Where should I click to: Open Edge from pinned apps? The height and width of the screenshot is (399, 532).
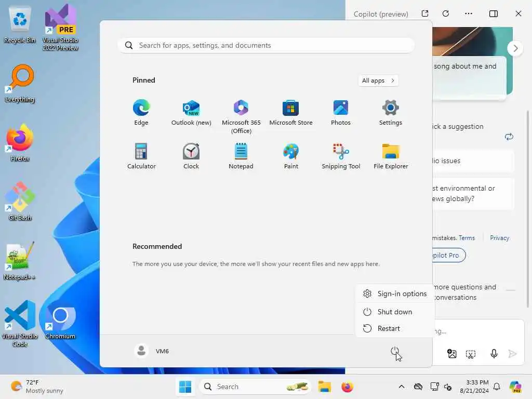[141, 113]
